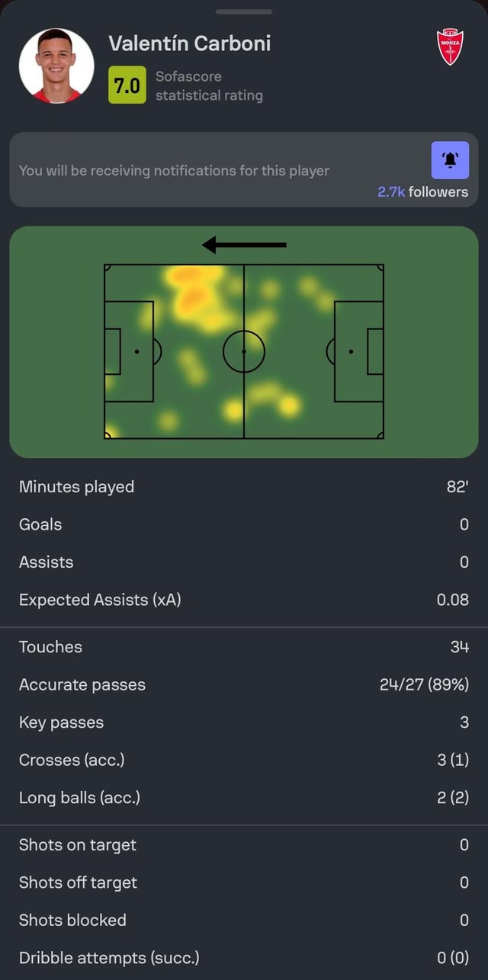Tap the attack direction arrow above the pitch
488x980 pixels.
click(244, 245)
